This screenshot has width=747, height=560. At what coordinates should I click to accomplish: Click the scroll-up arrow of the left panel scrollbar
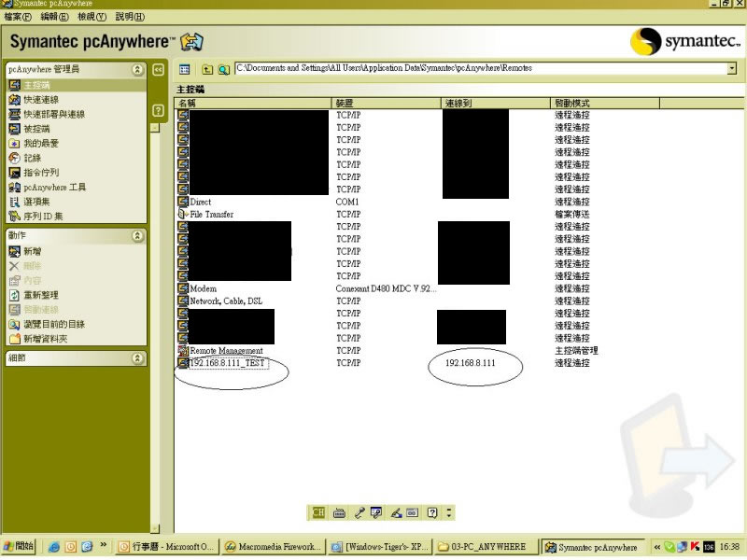155,128
